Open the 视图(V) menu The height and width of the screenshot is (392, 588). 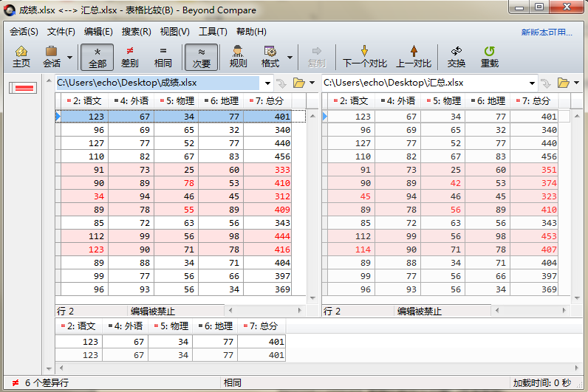(x=175, y=32)
